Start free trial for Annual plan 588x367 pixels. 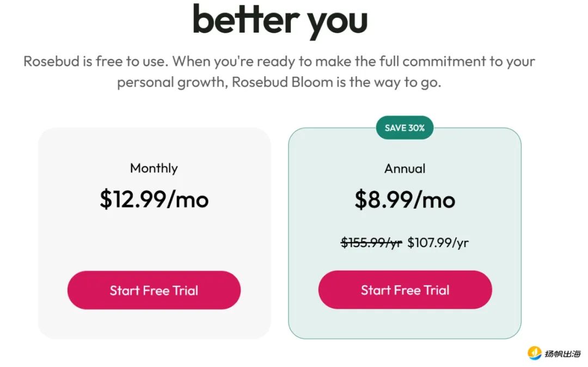[x=405, y=290]
